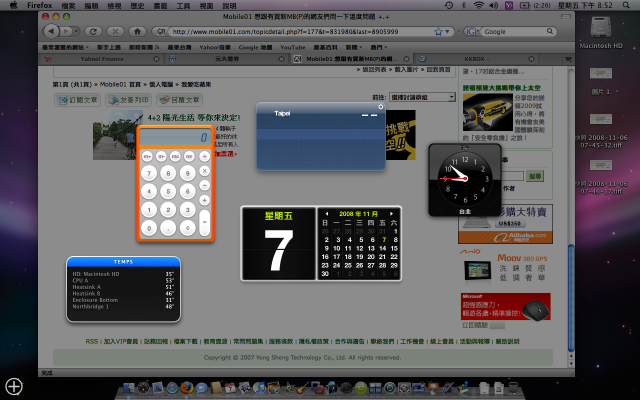Open YouTube bookmark in bookmarks bar
The width and height of the screenshot is (640, 400).
293,47
